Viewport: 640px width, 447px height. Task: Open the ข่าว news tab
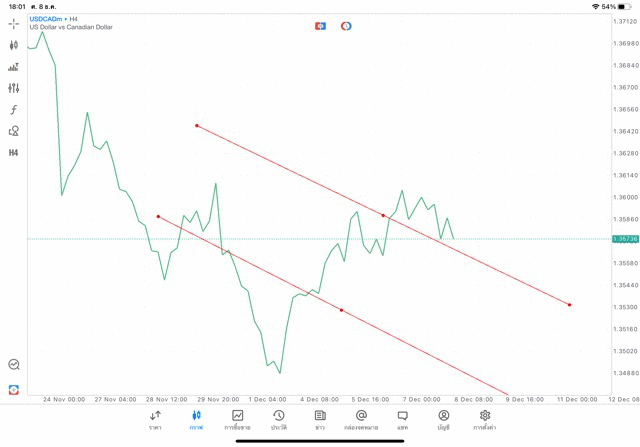pos(320,420)
